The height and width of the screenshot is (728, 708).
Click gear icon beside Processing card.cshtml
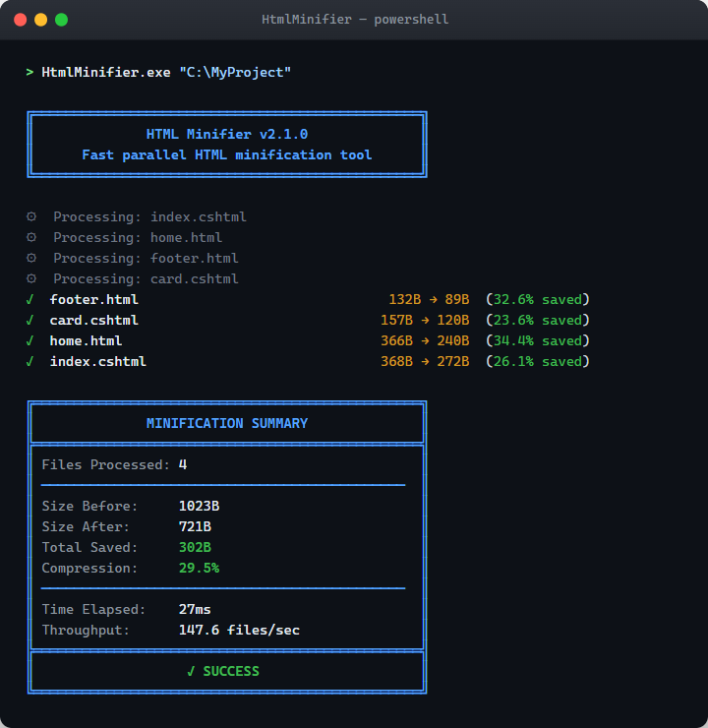[x=31, y=278]
